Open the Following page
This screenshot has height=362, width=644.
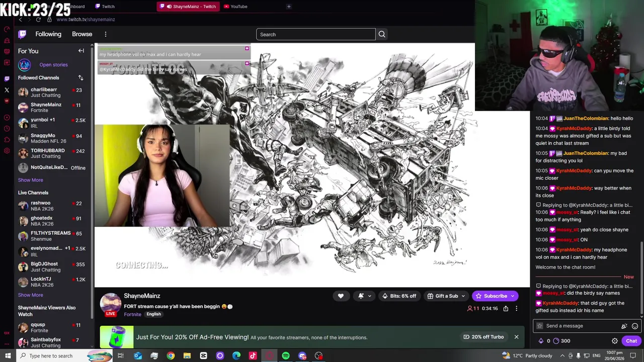[x=48, y=34]
